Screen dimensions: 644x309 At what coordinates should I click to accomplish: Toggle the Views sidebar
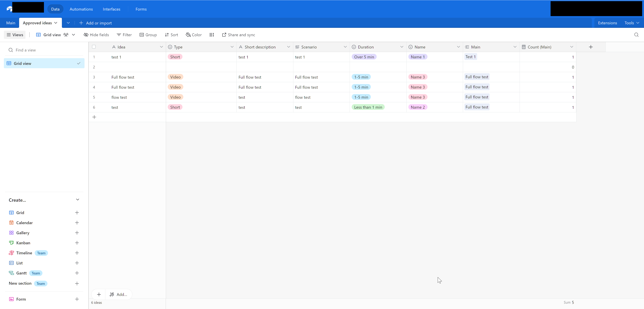tap(15, 35)
